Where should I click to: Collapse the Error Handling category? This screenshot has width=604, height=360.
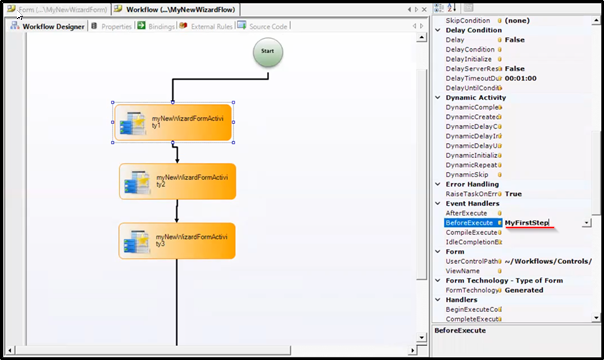[x=438, y=184]
